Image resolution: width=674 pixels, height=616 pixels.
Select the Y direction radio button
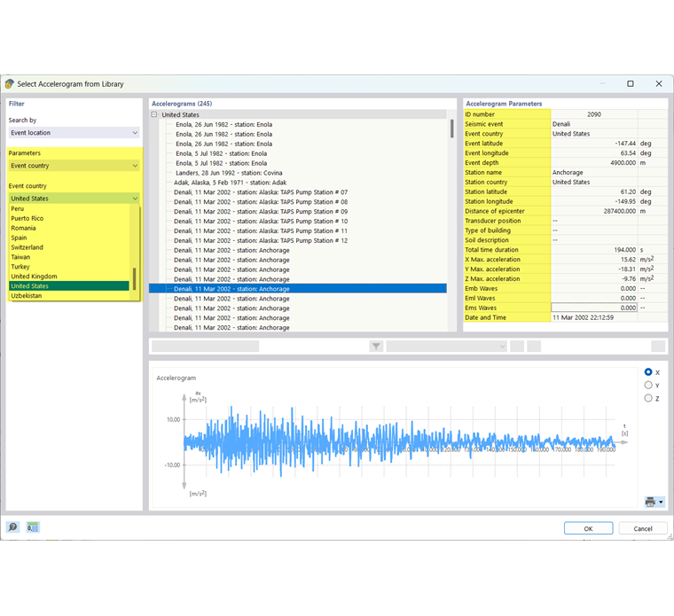click(x=648, y=385)
